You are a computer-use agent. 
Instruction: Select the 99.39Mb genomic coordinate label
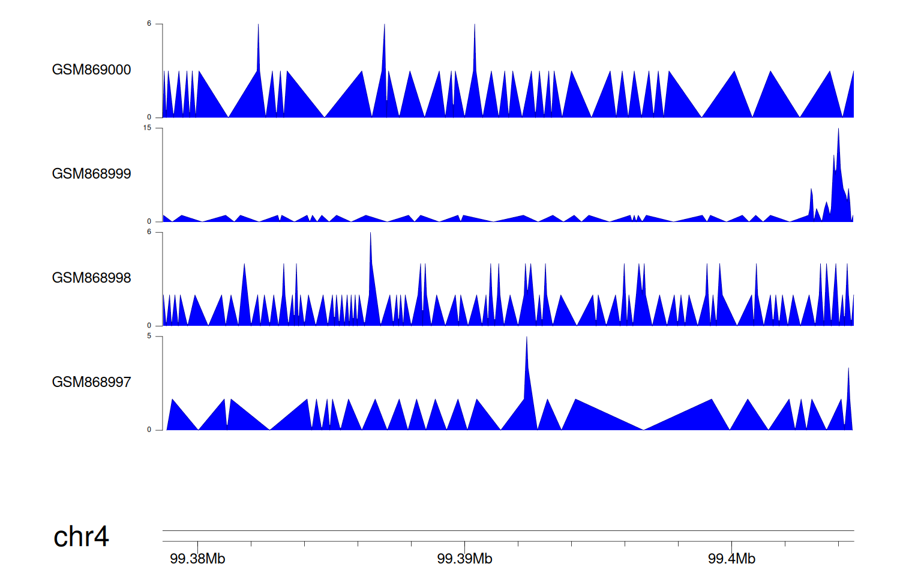coord(464,559)
